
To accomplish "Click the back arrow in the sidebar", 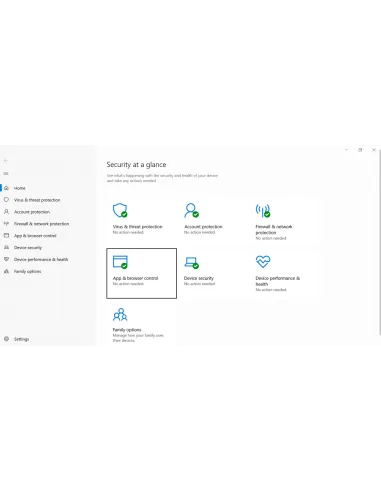I will [6, 160].
